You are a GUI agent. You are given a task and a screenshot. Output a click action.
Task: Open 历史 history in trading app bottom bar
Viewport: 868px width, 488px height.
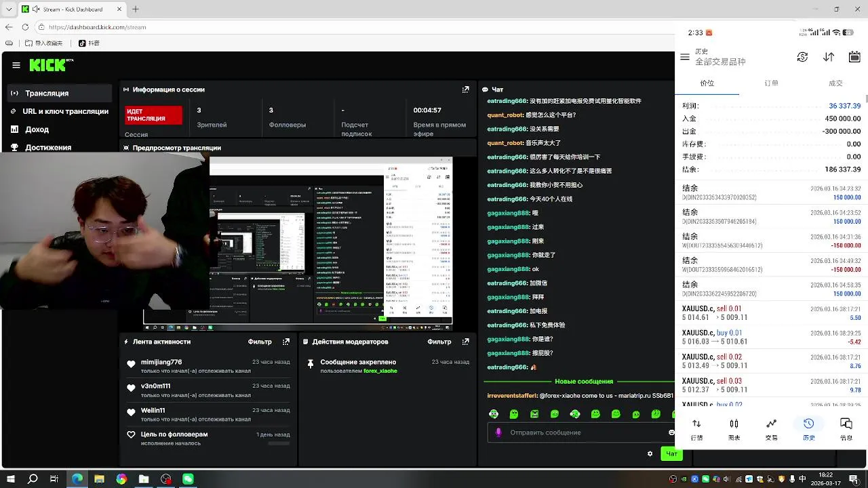[808, 429]
